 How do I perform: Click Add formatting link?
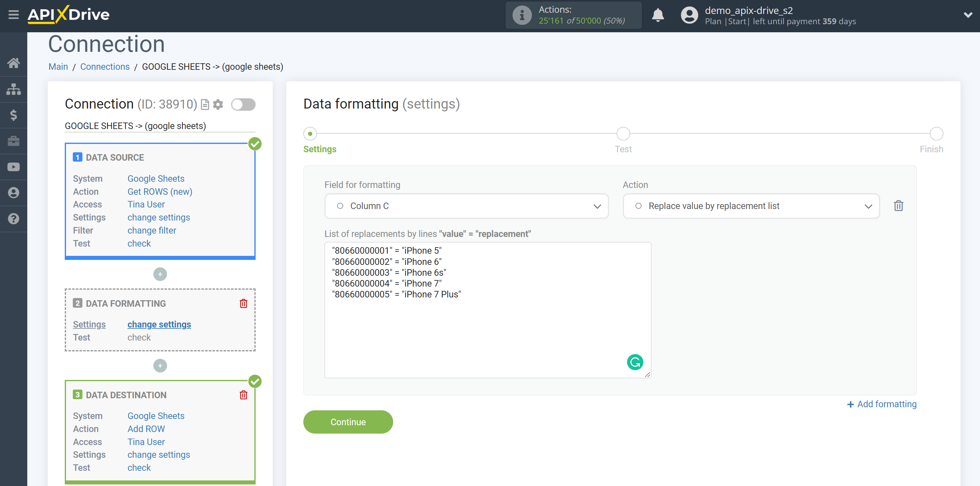click(882, 404)
